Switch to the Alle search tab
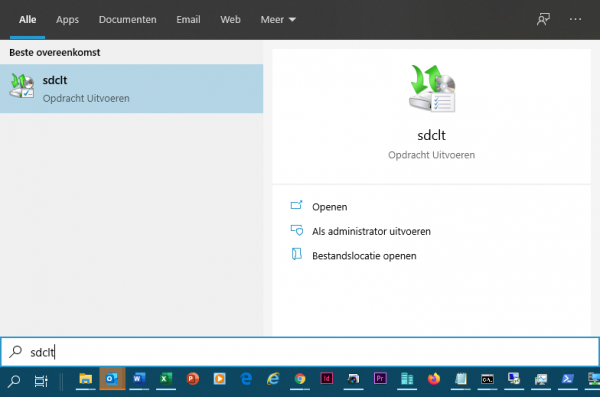This screenshot has height=397, width=600. [x=28, y=20]
